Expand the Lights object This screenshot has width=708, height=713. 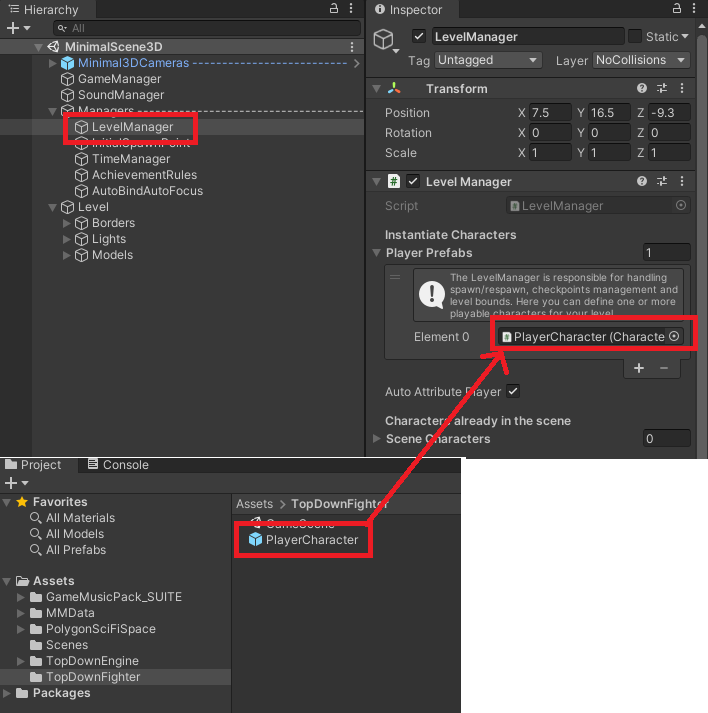click(x=66, y=239)
